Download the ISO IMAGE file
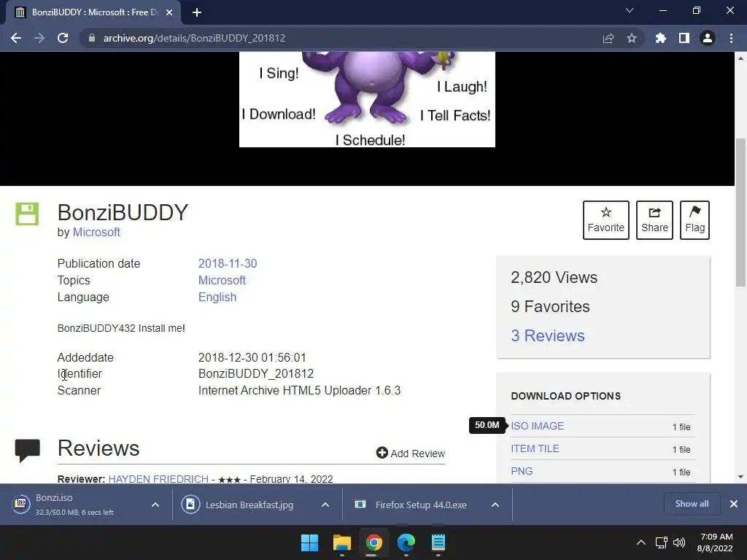The height and width of the screenshot is (560, 747). pos(538,426)
